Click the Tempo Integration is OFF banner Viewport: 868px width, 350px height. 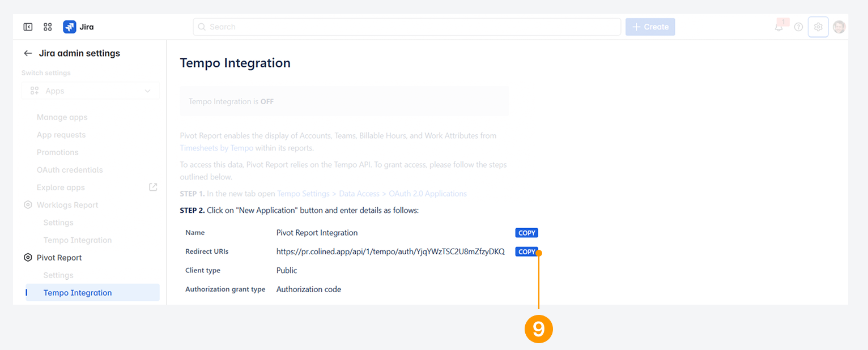344,101
